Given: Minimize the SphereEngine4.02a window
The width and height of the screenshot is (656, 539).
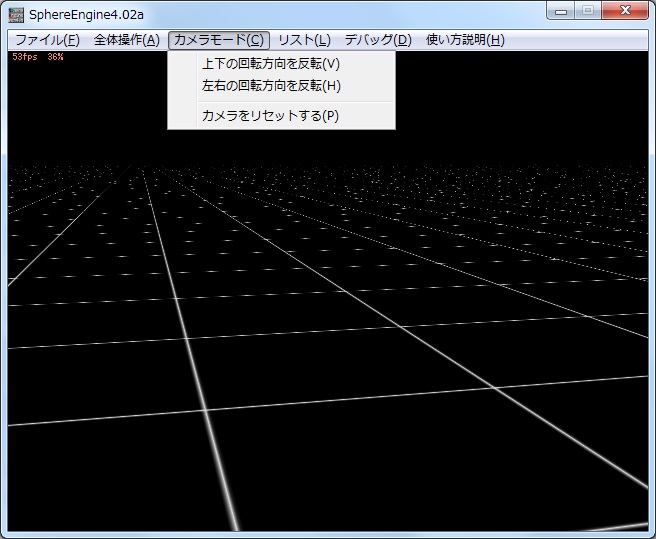Looking at the screenshot, I should pyautogui.click(x=561, y=11).
